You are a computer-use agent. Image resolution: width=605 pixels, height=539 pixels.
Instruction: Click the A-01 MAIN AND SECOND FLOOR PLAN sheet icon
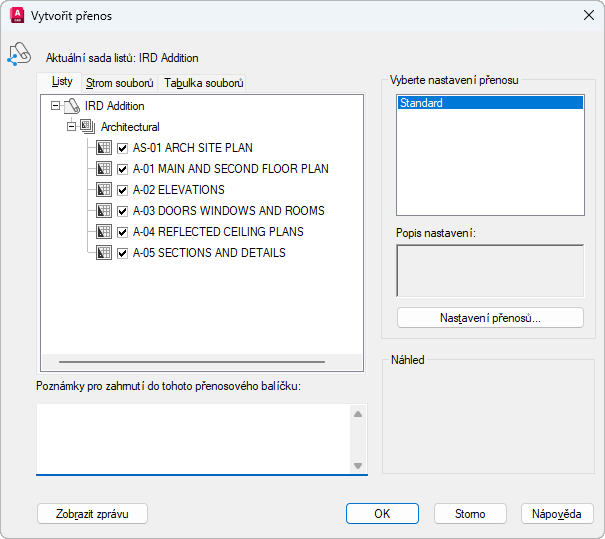tap(104, 169)
